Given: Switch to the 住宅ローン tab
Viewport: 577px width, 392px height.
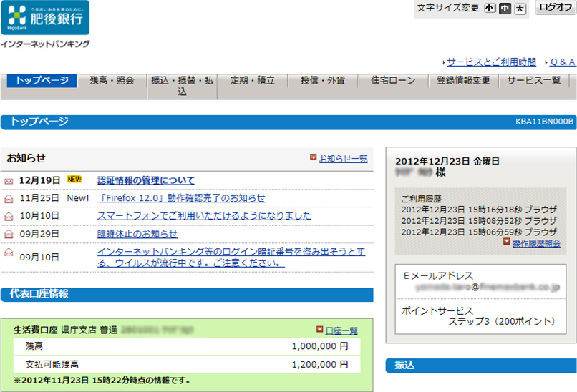Looking at the screenshot, I should click(x=393, y=81).
